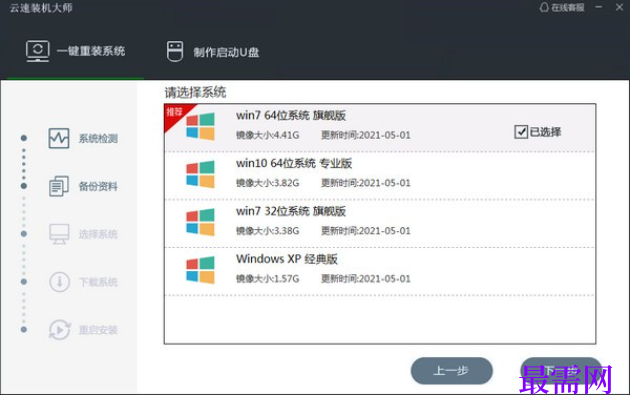Select Windows XP 经典版 title

click(x=287, y=259)
